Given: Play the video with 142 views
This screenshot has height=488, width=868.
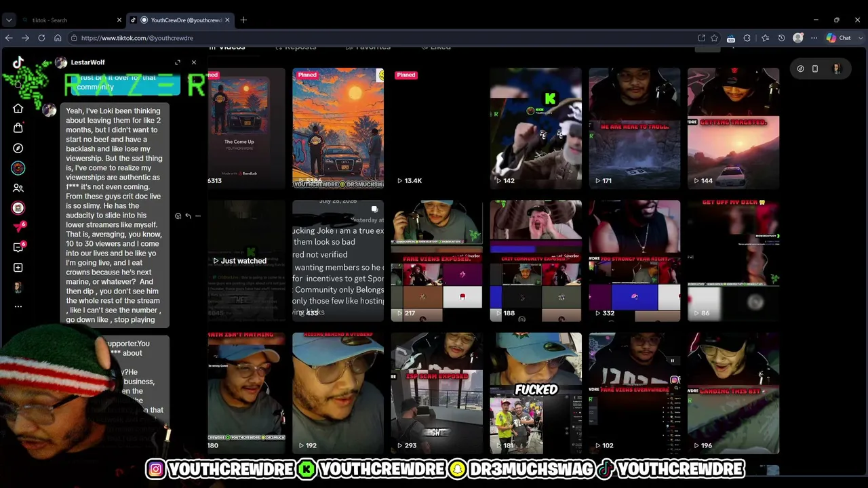Looking at the screenshot, I should [536, 128].
